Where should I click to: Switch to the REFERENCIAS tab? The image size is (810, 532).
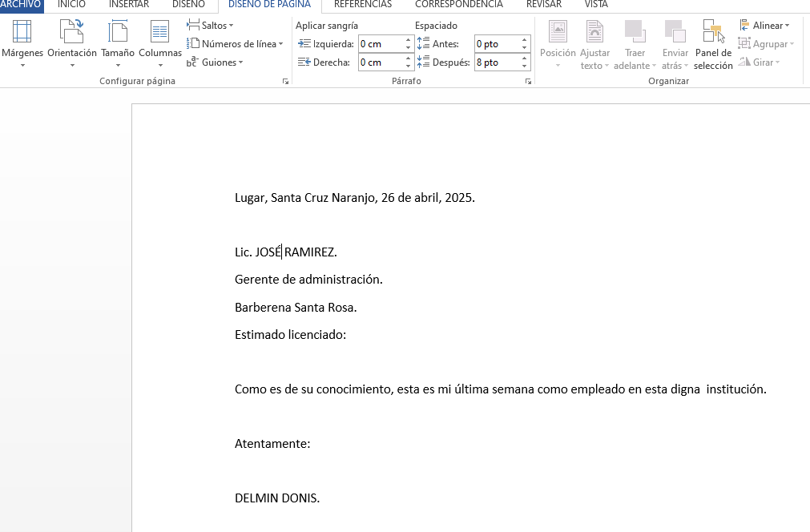click(363, 5)
